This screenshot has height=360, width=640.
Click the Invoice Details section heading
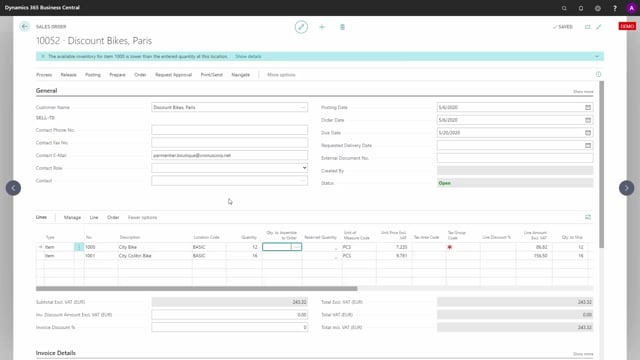click(56, 353)
